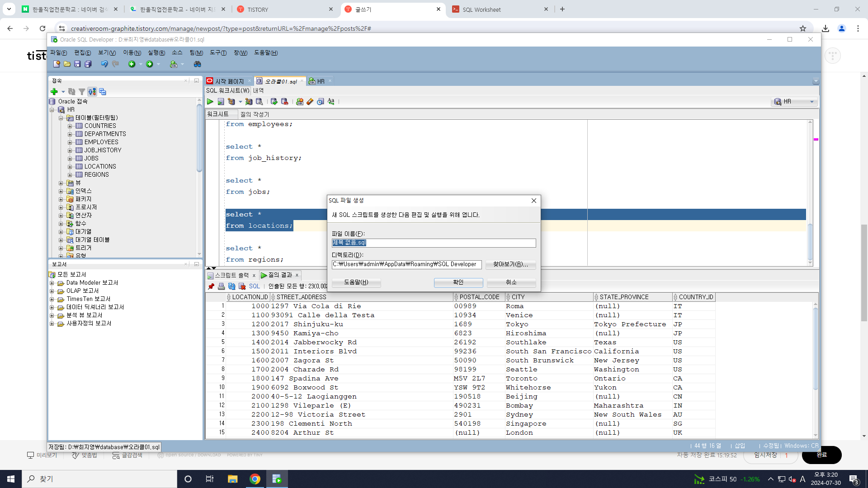The image size is (868, 488).
Task: Open the 도구(T) menu
Action: click(x=218, y=53)
